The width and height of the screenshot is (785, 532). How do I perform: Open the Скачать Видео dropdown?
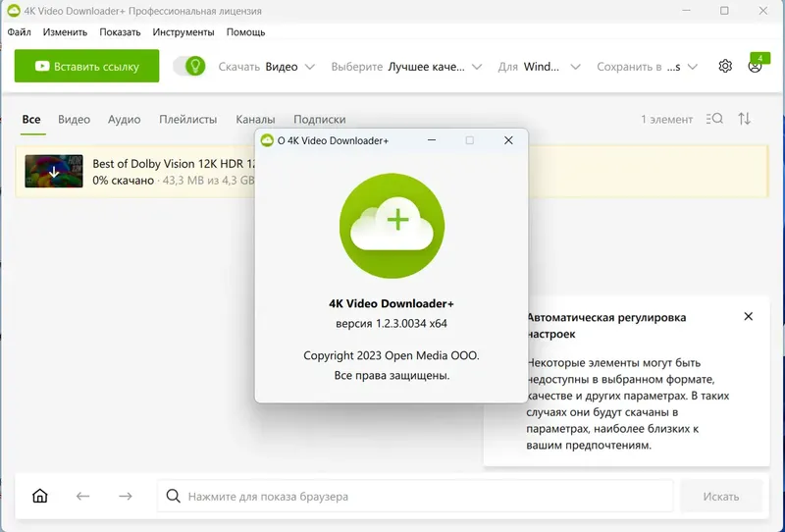[x=266, y=67]
